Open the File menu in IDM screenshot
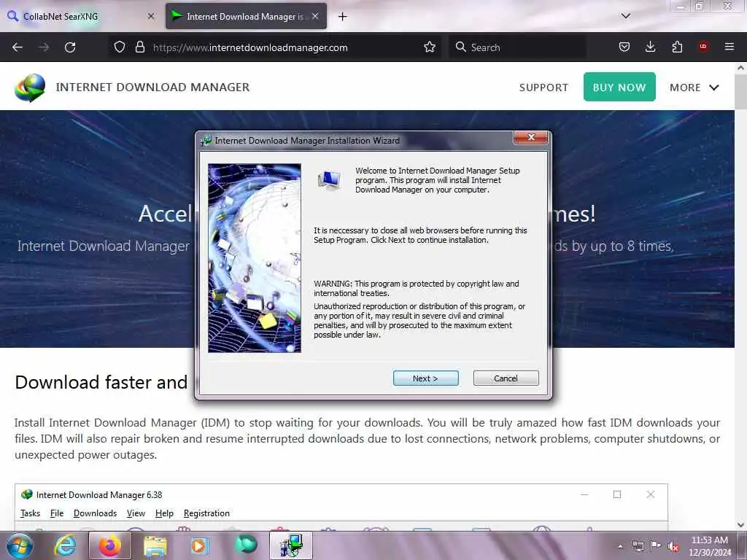Viewport: 747px width, 560px height. (x=57, y=513)
